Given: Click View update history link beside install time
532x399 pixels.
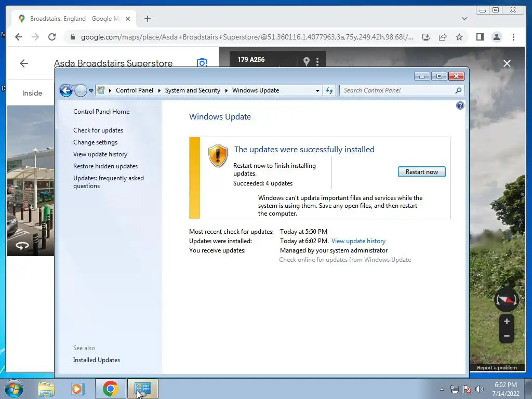Looking at the screenshot, I should click(358, 241).
